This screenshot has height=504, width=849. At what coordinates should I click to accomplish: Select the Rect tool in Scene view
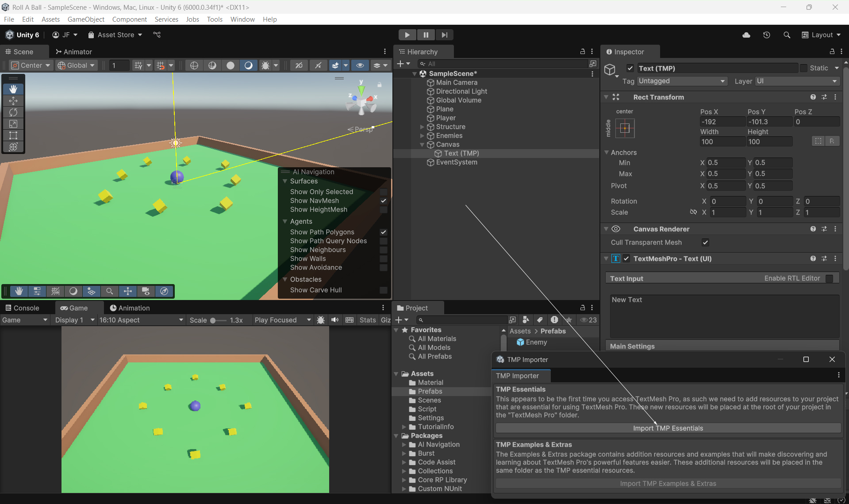13,135
